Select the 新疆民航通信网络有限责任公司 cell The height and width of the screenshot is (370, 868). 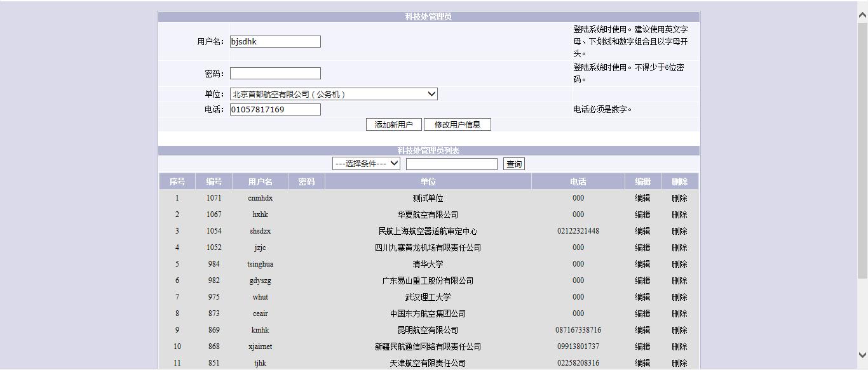pos(428,347)
